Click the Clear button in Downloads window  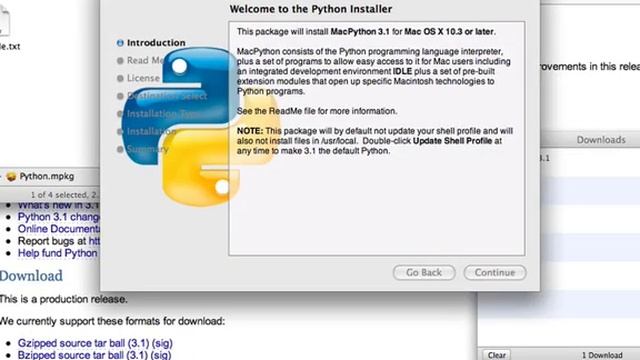497,355
